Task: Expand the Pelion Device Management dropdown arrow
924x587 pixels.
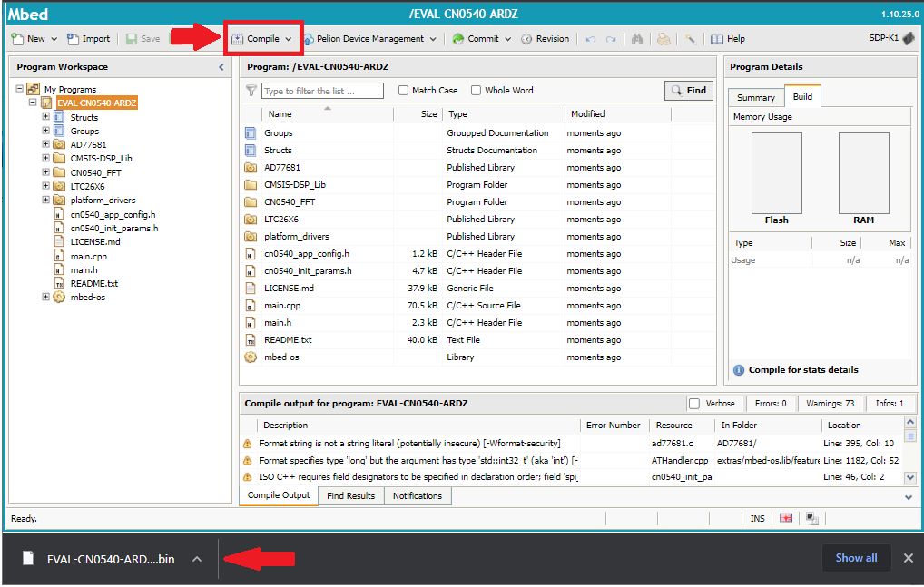Action: pos(433,39)
